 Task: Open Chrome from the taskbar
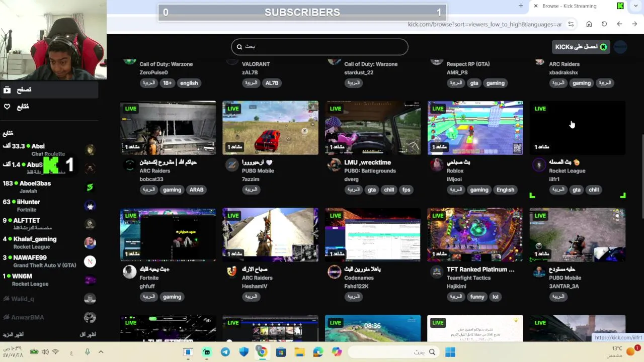(x=262, y=352)
